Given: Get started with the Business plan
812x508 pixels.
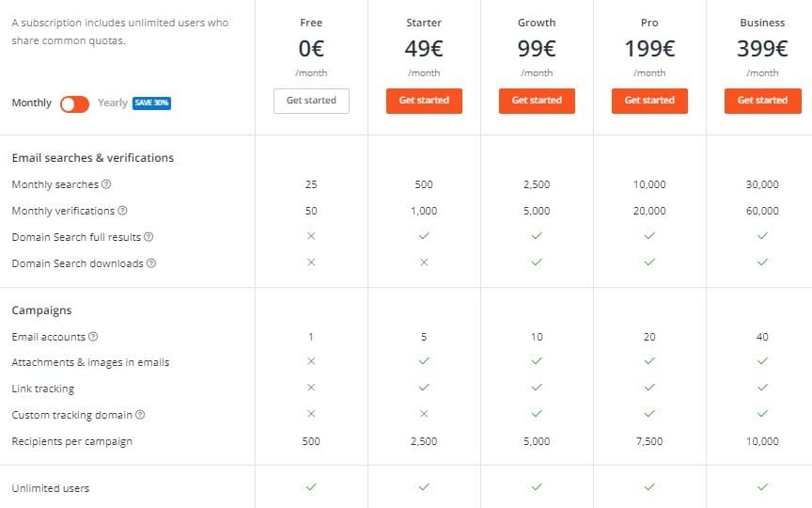Looking at the screenshot, I should coord(763,101).
